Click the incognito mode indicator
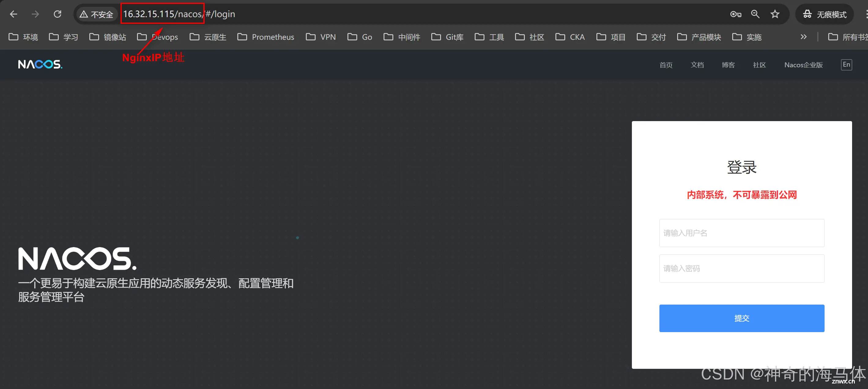 pyautogui.click(x=825, y=14)
